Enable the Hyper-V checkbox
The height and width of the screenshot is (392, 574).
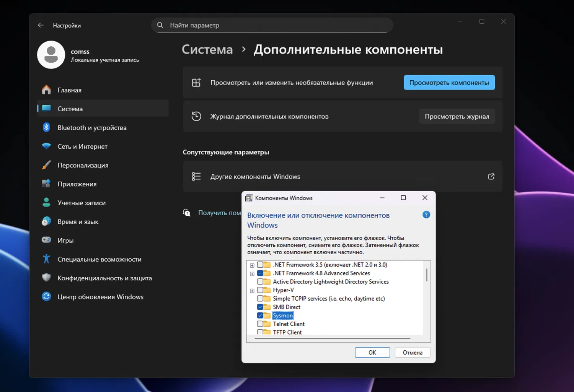click(260, 290)
